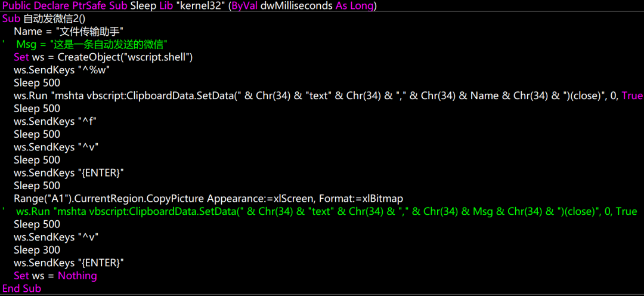This screenshot has height=296, width=644.
Task: Click the Name = "文件传输助手" assignment
Action: (69, 32)
